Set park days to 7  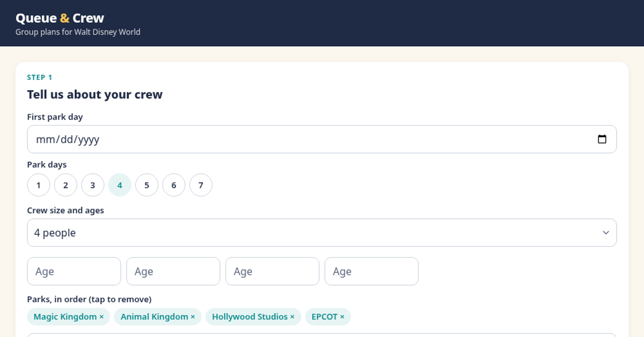(x=201, y=185)
